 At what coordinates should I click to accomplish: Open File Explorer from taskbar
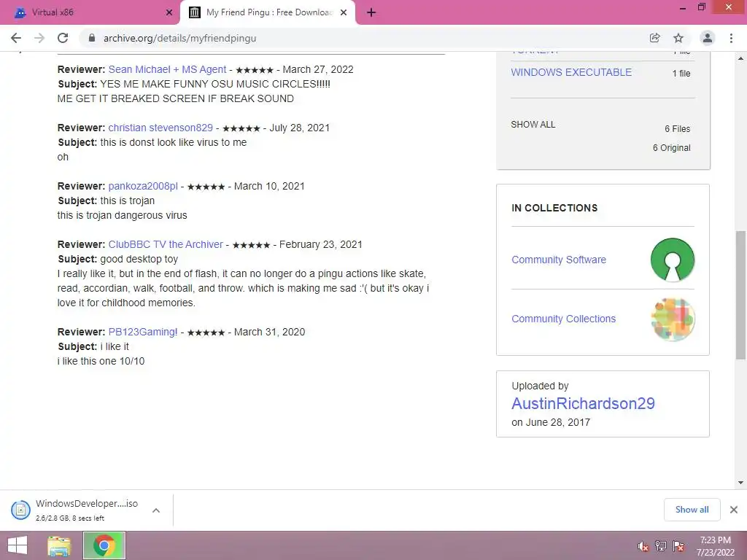[59, 545]
